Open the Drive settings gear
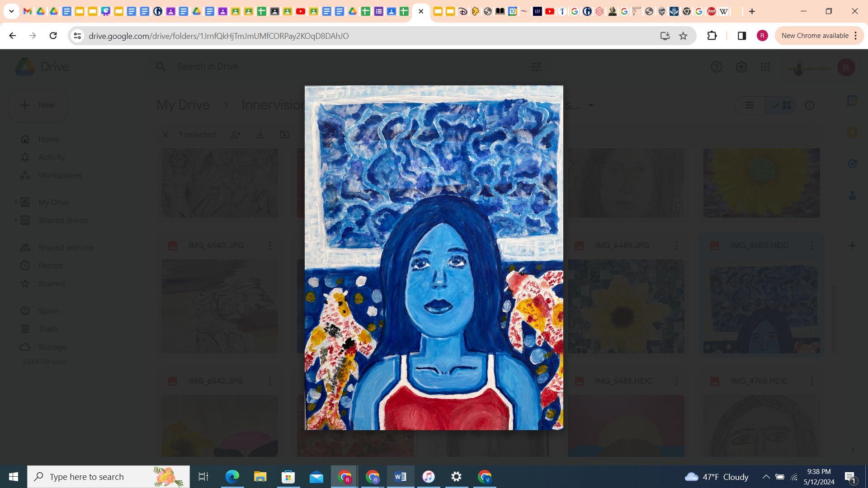868x488 pixels. (x=741, y=67)
